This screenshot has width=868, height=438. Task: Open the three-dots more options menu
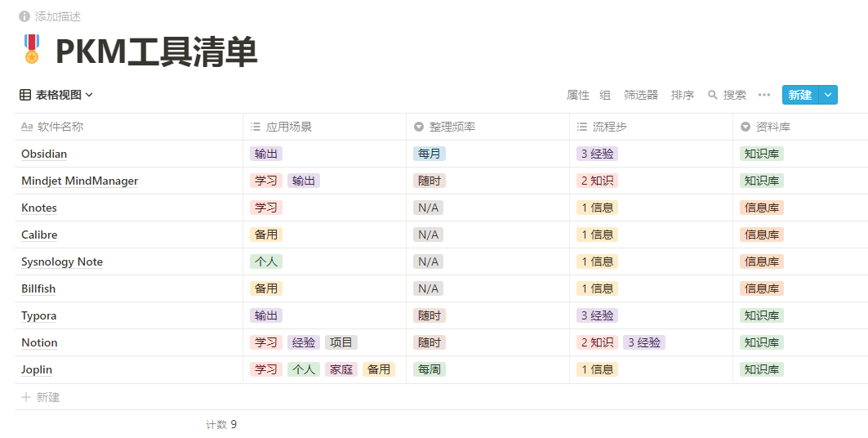tap(764, 96)
